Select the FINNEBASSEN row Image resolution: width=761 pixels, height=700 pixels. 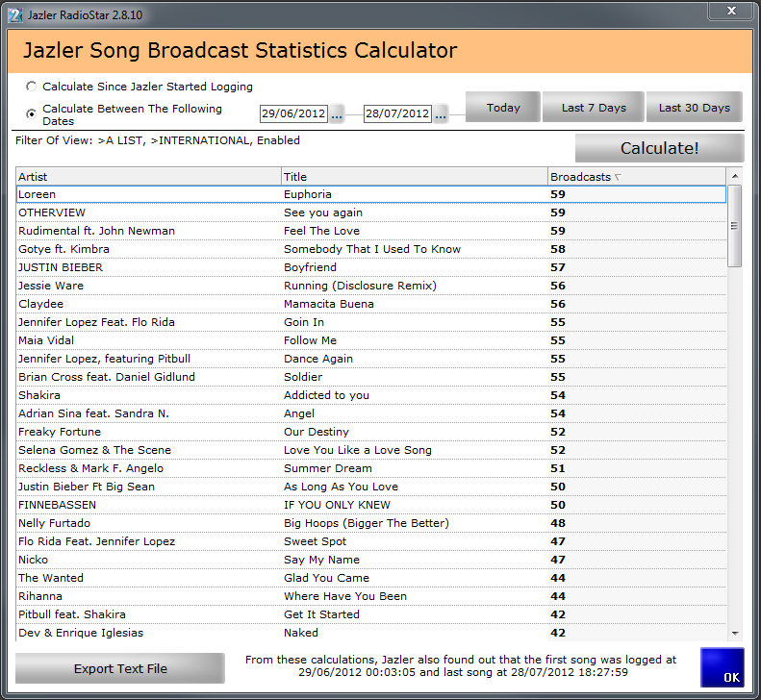click(x=371, y=505)
